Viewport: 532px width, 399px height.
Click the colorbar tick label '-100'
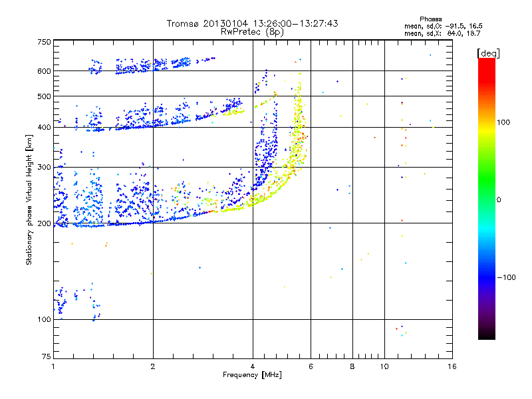[x=506, y=277]
